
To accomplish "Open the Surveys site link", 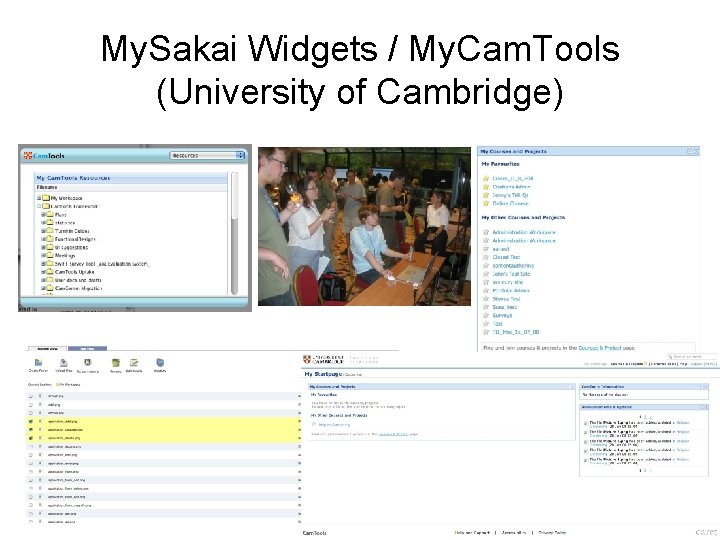I will tap(502, 315).
